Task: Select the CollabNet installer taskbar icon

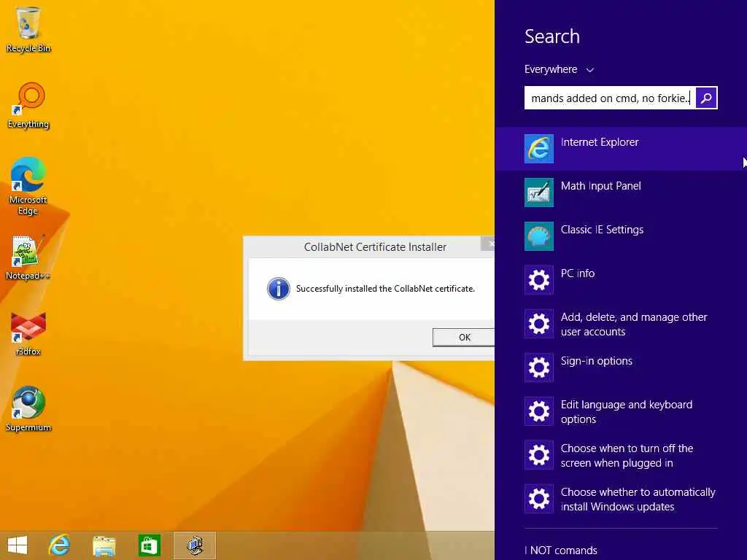Action: [x=195, y=545]
